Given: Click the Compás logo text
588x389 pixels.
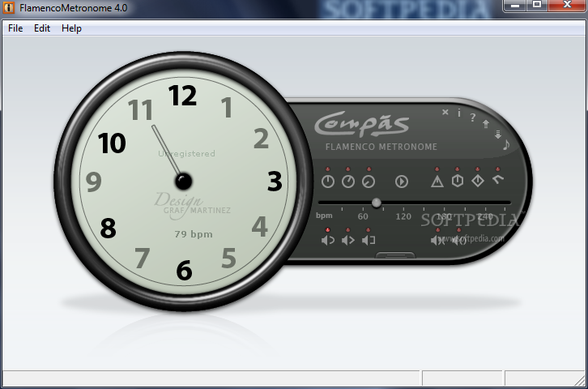Looking at the screenshot, I should pyautogui.click(x=362, y=124).
